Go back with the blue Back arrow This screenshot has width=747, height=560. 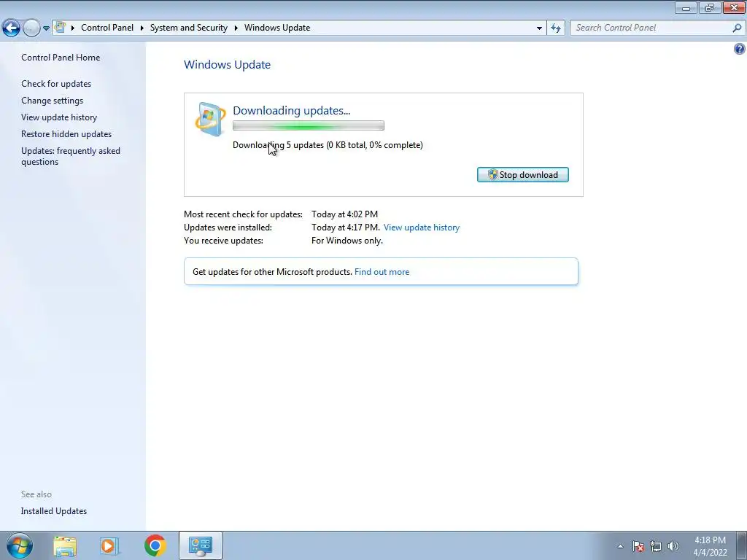11,28
